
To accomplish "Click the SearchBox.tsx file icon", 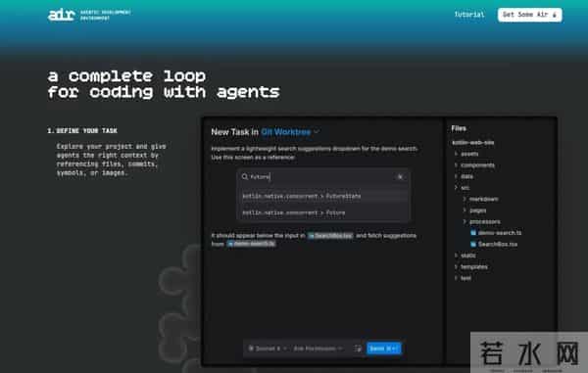I will tap(473, 244).
